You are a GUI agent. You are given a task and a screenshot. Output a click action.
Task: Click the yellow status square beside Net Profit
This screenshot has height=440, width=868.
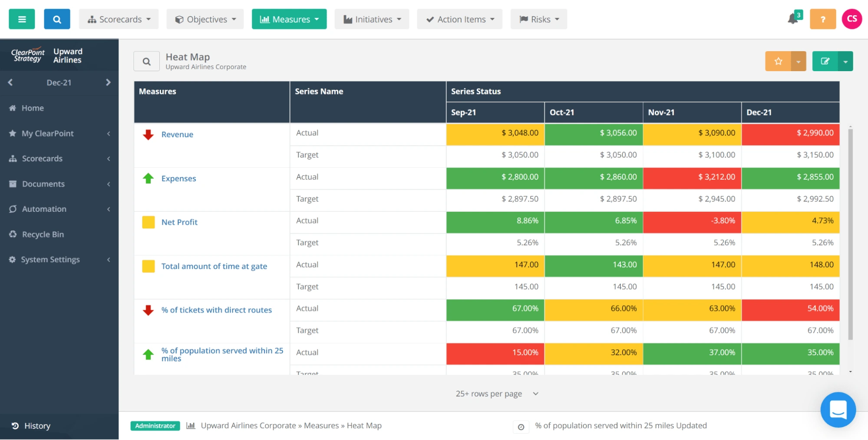point(148,222)
